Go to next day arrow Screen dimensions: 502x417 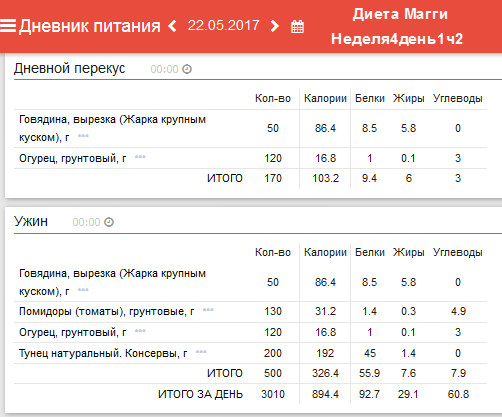pos(275,26)
